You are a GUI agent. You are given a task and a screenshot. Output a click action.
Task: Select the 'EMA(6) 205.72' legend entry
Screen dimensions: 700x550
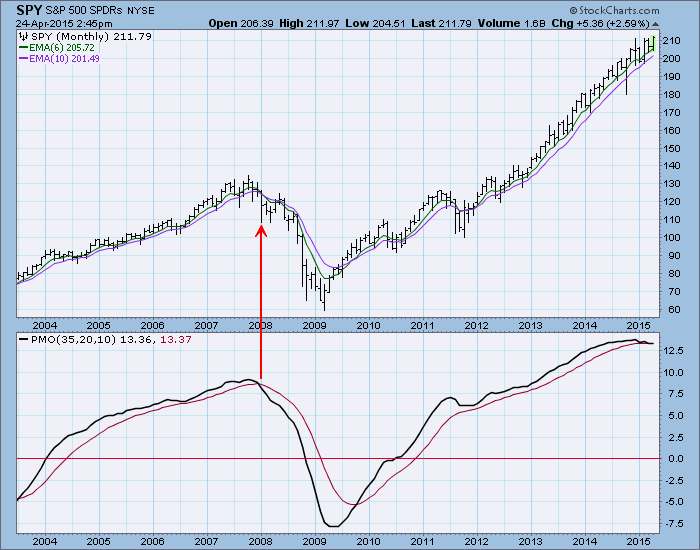(62, 47)
